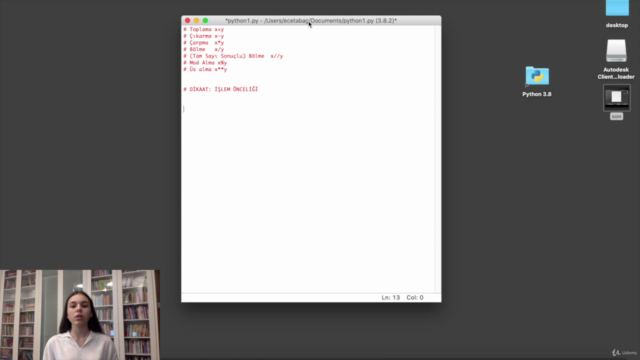Click the '# Üs alma x**y' comment line

coord(205,69)
